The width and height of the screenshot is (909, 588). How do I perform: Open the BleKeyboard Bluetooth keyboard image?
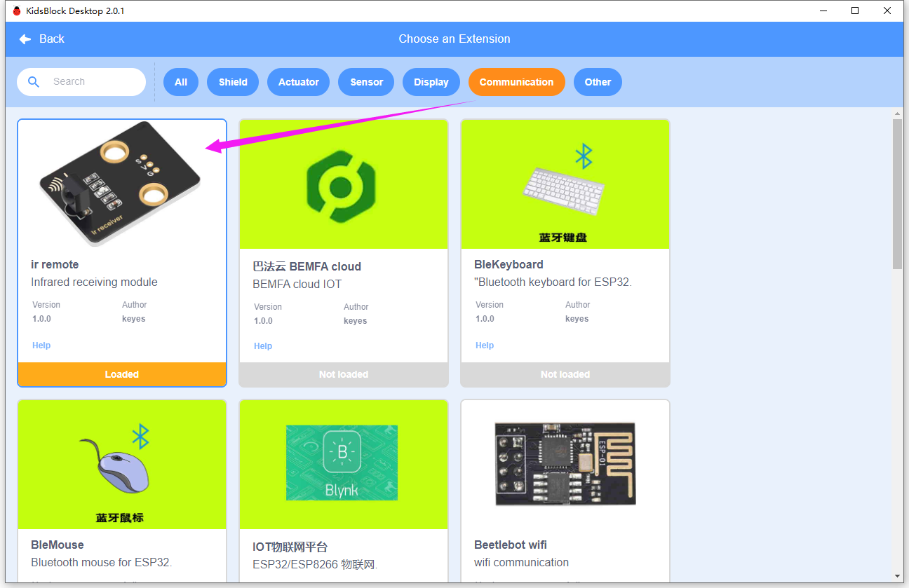(x=565, y=184)
